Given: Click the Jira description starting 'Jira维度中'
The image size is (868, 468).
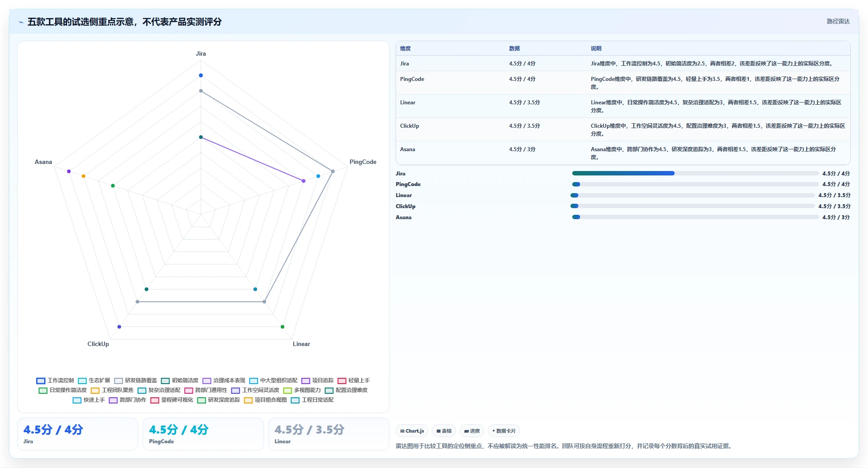Looking at the screenshot, I should click(x=712, y=64).
